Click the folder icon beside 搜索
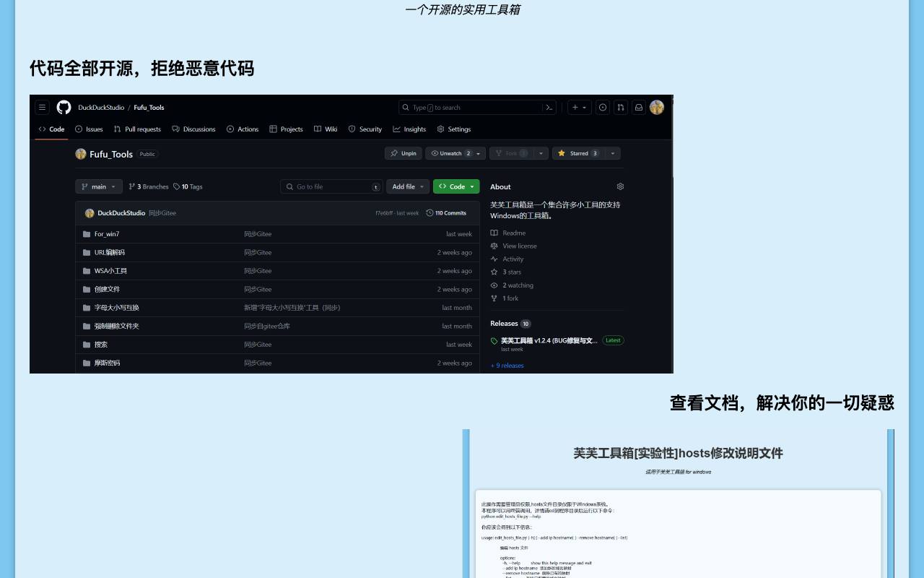Viewport: 924px width, 578px height. 87,345
